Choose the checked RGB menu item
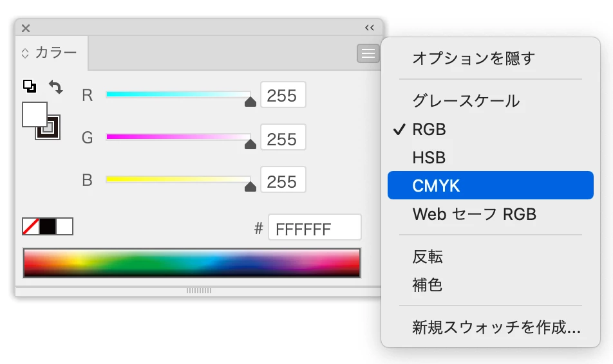This screenshot has width=613, height=364. point(490,129)
